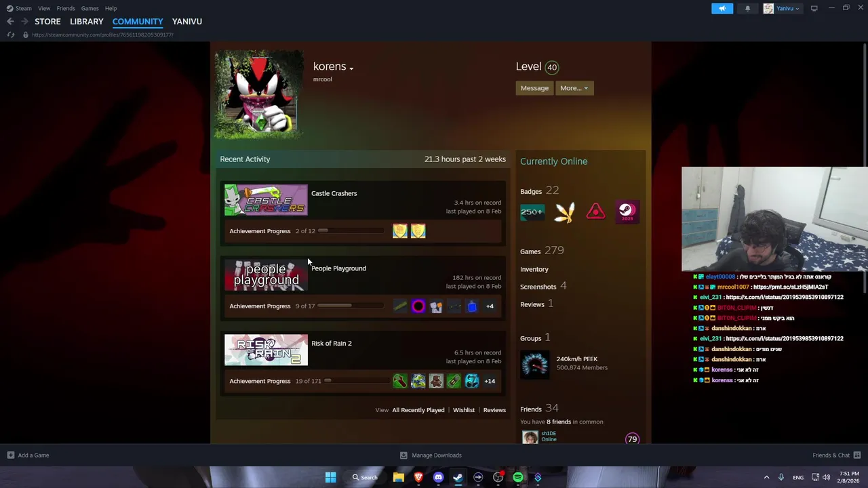868x488 pixels.
Task: Go forward using the navigation forward arrow
Action: click(x=24, y=22)
